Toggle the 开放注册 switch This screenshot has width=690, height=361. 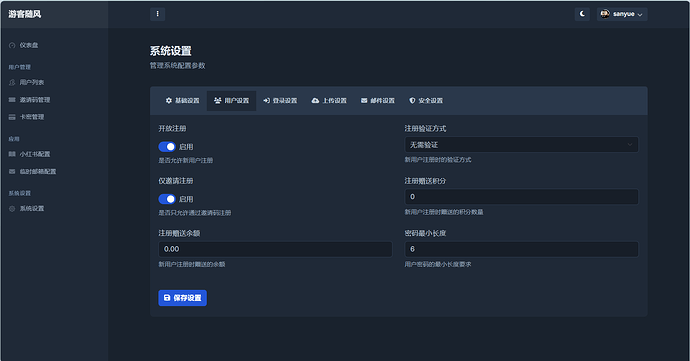click(167, 147)
